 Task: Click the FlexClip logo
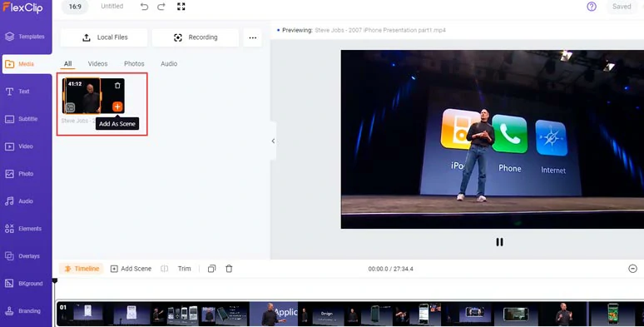pos(23,7)
